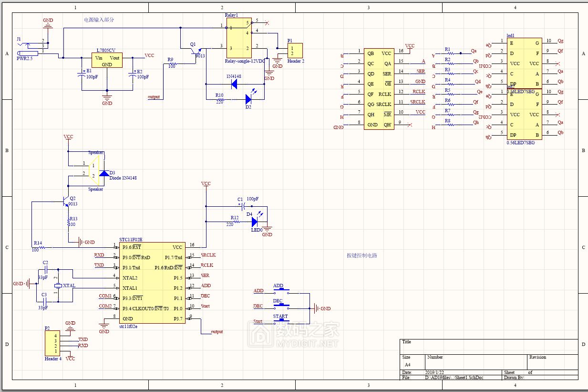Select the R13 resistor below Q2
Viewport: 588px width, 392px height.
pos(69,221)
